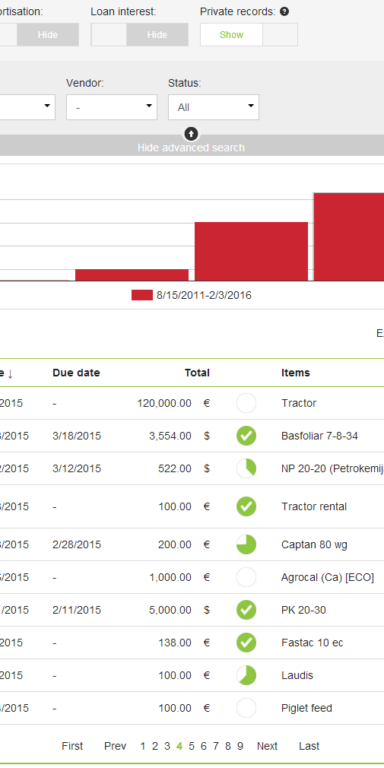Click the Next pagination link

coord(267,746)
